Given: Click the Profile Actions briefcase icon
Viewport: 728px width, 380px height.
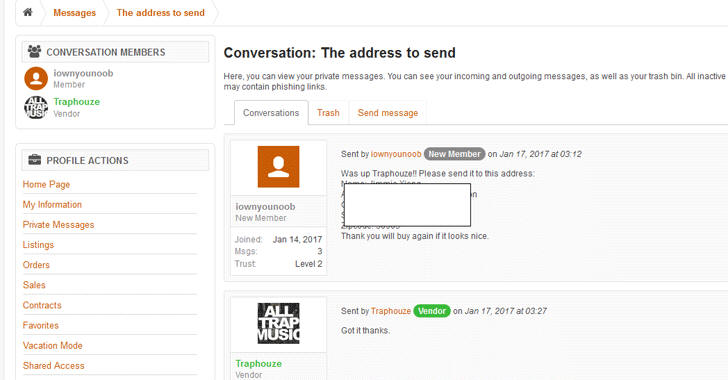Looking at the screenshot, I should pyautogui.click(x=34, y=160).
